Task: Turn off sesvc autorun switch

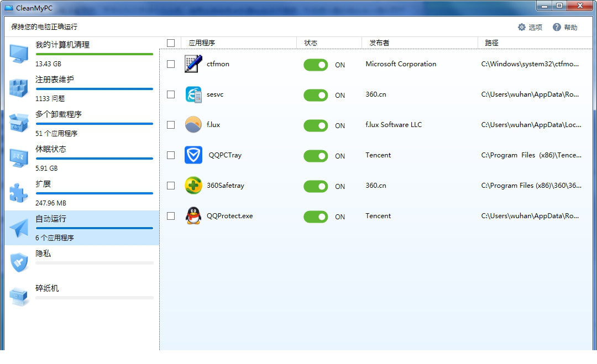Action: tap(316, 95)
